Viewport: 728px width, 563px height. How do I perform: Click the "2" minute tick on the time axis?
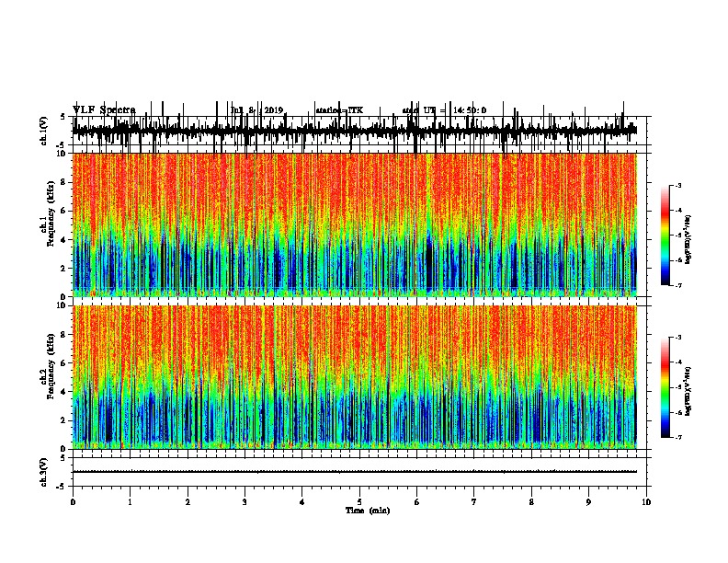click(x=188, y=502)
